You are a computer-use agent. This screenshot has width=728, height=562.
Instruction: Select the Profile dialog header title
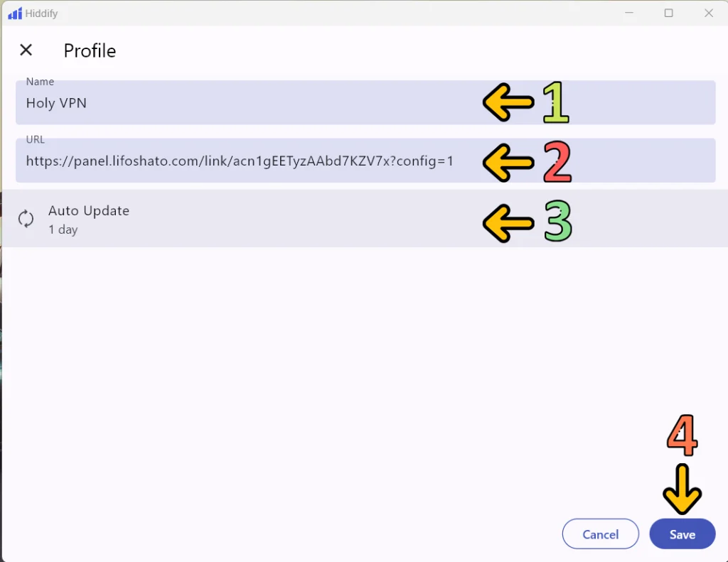coord(90,50)
